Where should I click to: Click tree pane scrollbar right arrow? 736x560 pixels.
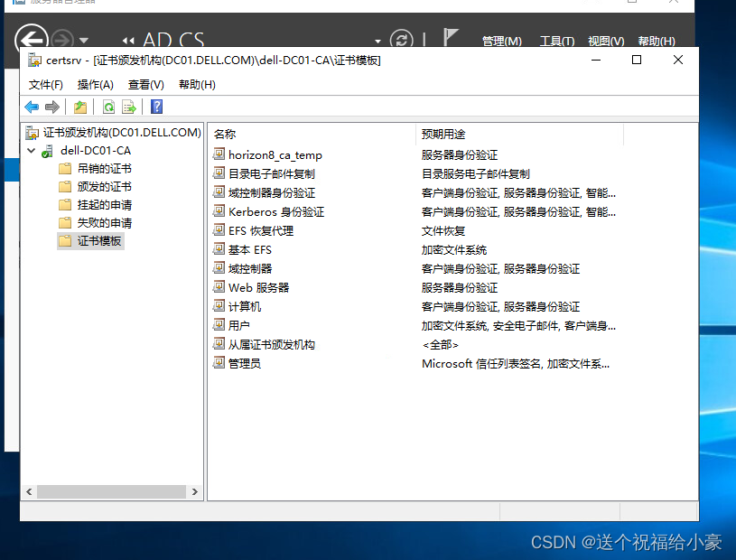(195, 491)
